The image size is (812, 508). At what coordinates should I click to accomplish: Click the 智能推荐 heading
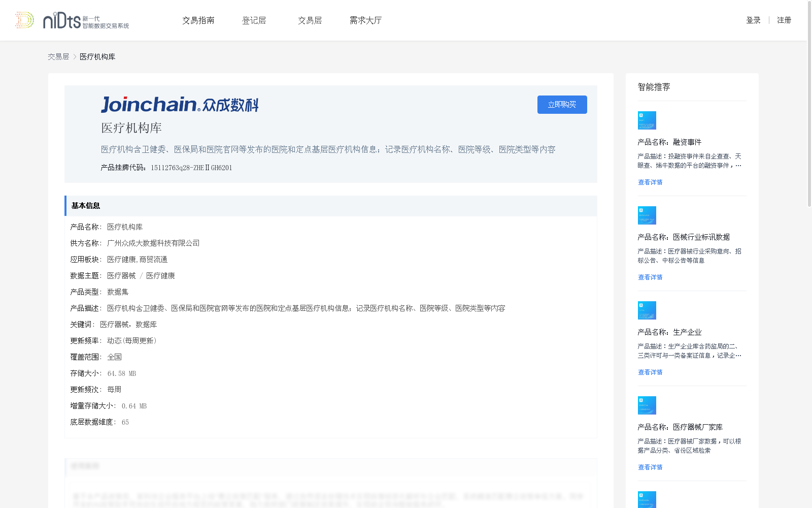click(x=654, y=87)
